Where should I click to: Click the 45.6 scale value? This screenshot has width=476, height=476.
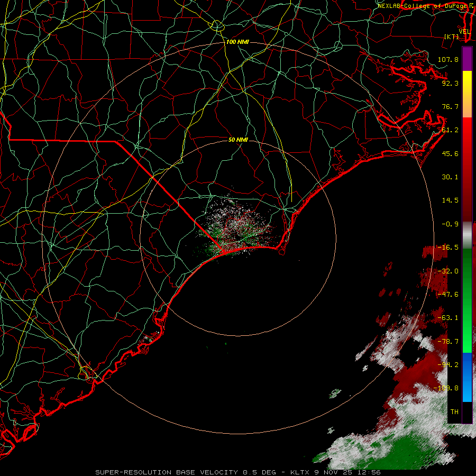[450, 153]
